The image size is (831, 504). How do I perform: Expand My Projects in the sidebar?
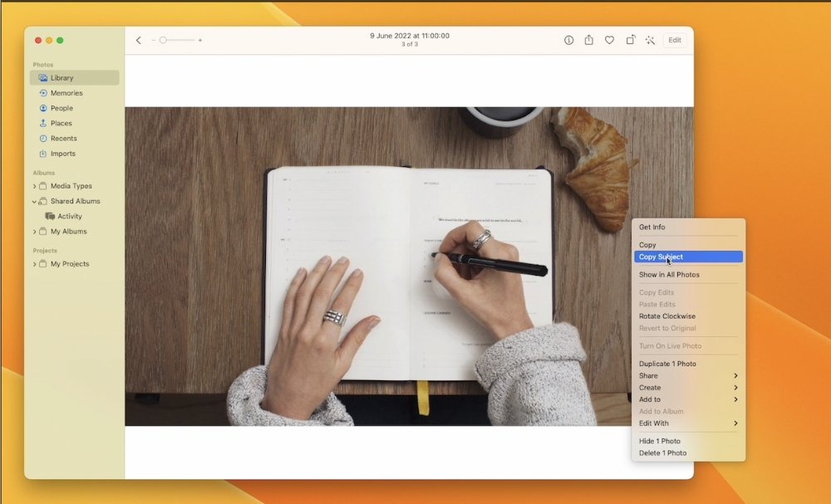click(35, 263)
